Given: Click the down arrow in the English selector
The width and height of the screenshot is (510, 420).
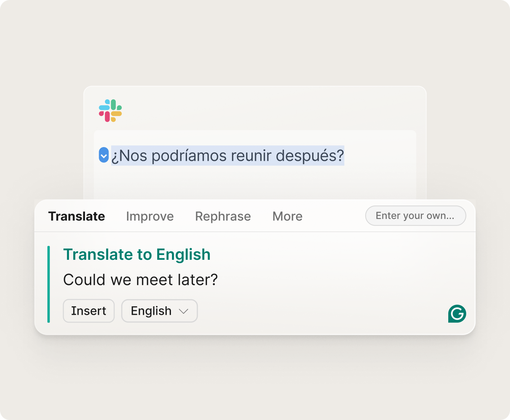Looking at the screenshot, I should (x=184, y=311).
